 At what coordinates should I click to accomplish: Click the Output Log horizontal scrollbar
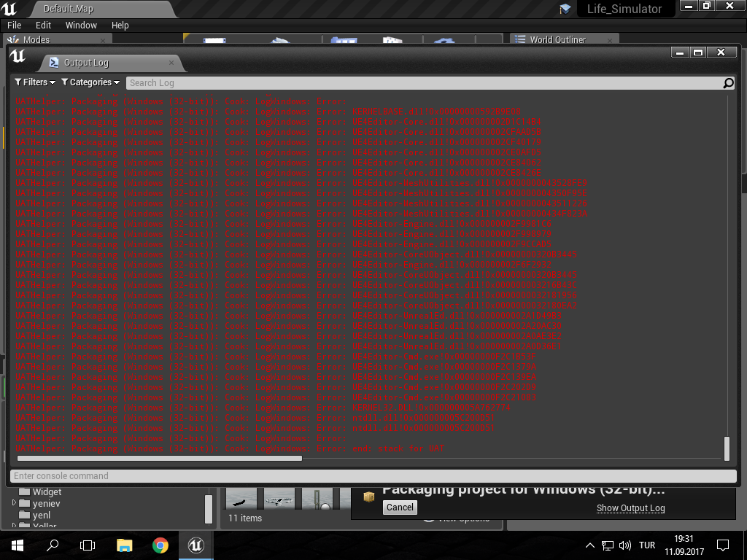[x=160, y=459]
